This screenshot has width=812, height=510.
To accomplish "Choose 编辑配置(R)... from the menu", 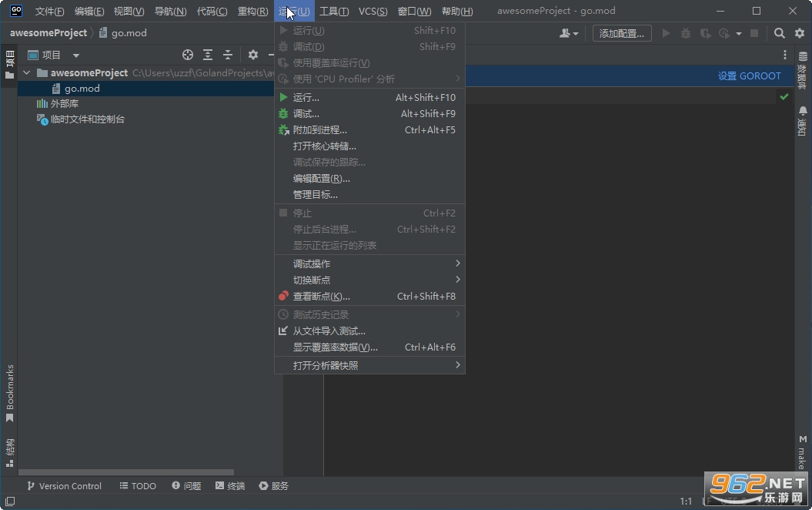I will click(369, 179).
